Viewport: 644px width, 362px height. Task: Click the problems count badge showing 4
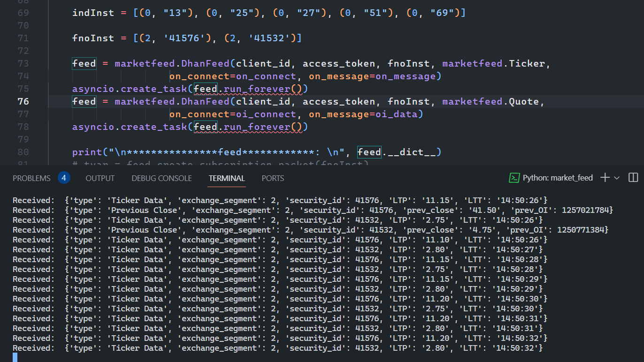[x=64, y=178]
